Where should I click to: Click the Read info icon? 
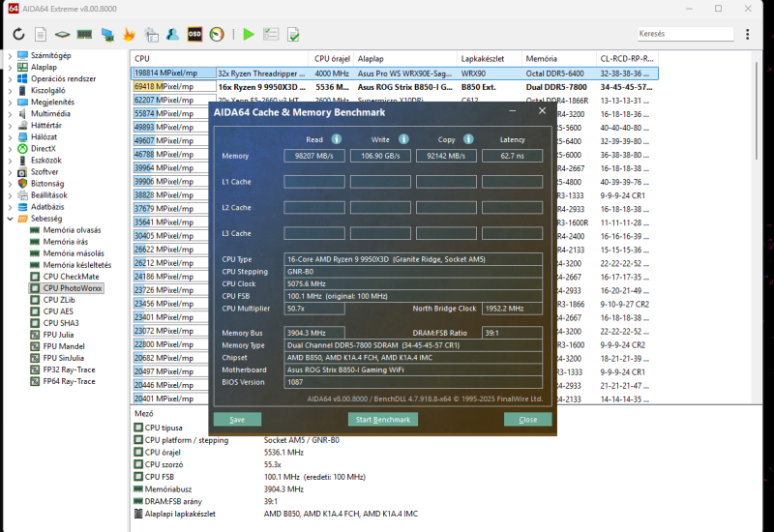click(336, 139)
